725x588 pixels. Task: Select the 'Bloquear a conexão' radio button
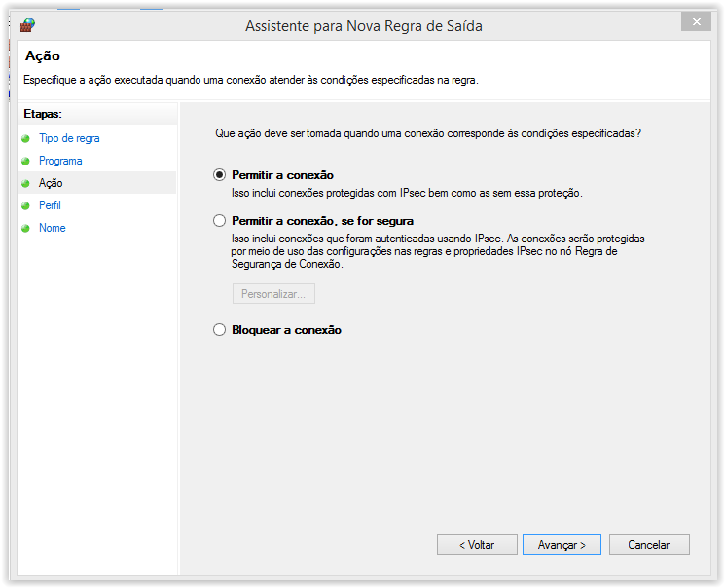pos(219,330)
